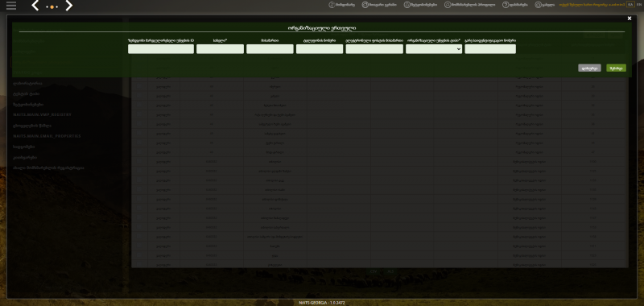This screenshot has height=306, width=644.
Task: Focus the მისამართი (address) input field
Action: [x=270, y=49]
